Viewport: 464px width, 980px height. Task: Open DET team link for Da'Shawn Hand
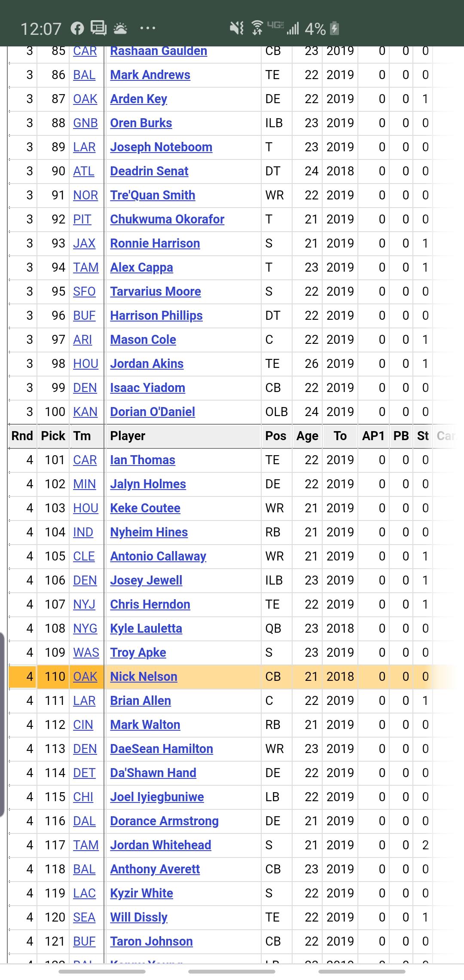(84, 773)
